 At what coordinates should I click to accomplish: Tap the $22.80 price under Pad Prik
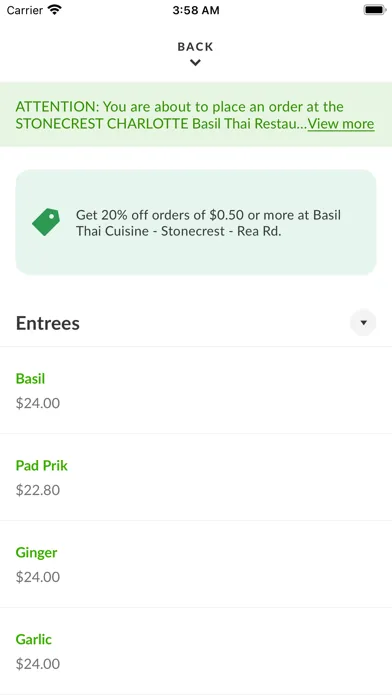click(38, 490)
